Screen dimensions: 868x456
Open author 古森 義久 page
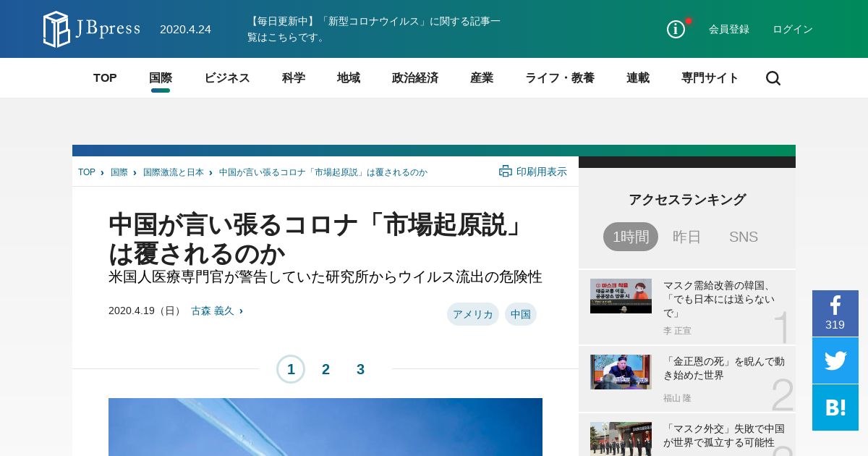tap(213, 311)
